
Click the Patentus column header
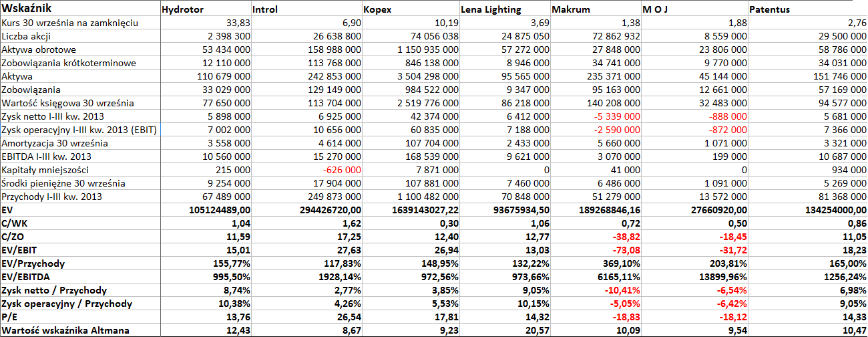coord(808,9)
